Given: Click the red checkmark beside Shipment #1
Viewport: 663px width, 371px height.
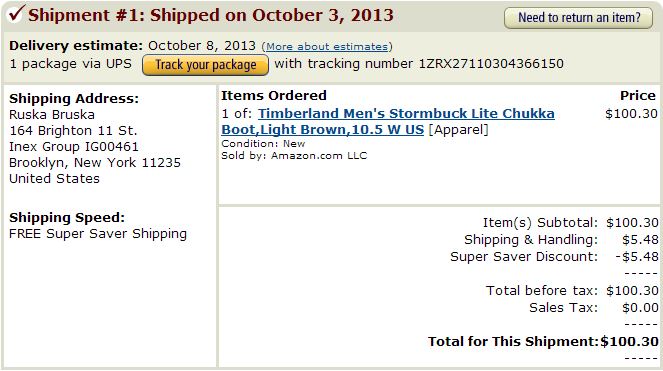Looking at the screenshot, I should pyautogui.click(x=16, y=14).
